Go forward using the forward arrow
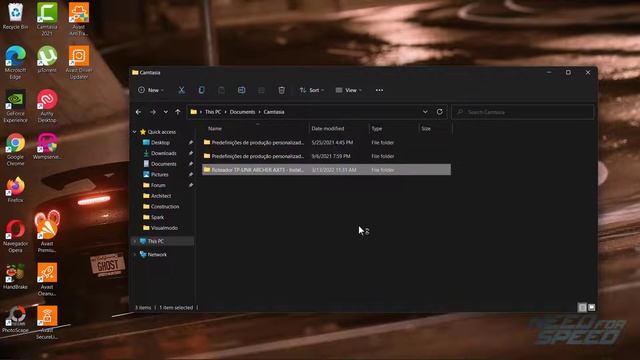The height and width of the screenshot is (360, 640). tap(153, 112)
